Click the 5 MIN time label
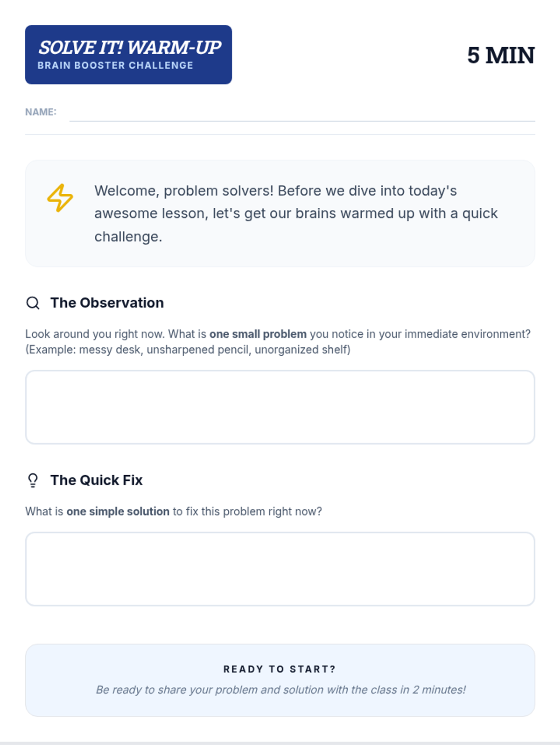The height and width of the screenshot is (747, 560). 501,56
